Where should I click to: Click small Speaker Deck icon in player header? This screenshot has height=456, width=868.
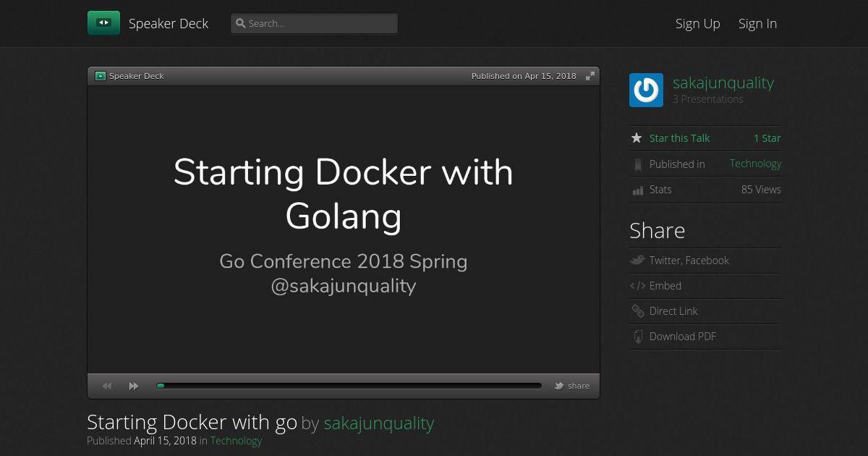pos(101,76)
